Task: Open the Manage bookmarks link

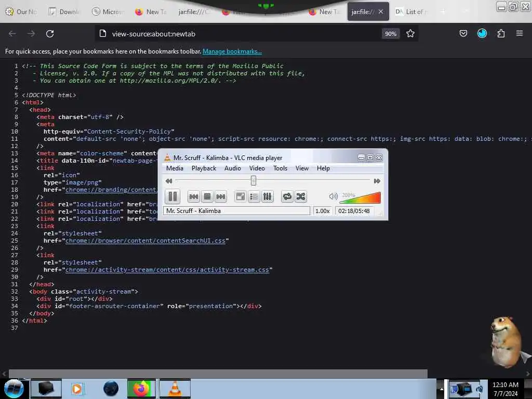Action: click(x=232, y=51)
